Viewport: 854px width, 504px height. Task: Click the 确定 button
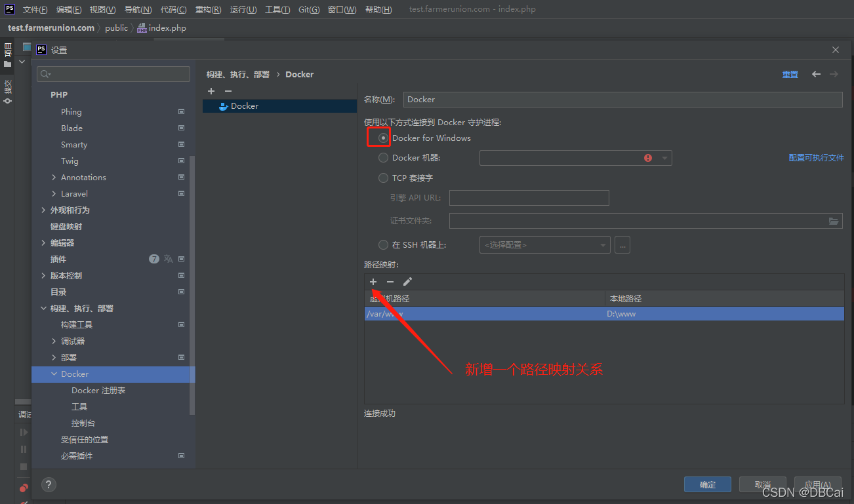[708, 485]
